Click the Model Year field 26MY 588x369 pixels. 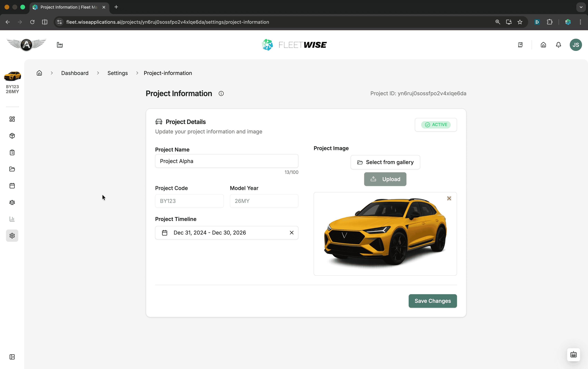click(x=264, y=201)
